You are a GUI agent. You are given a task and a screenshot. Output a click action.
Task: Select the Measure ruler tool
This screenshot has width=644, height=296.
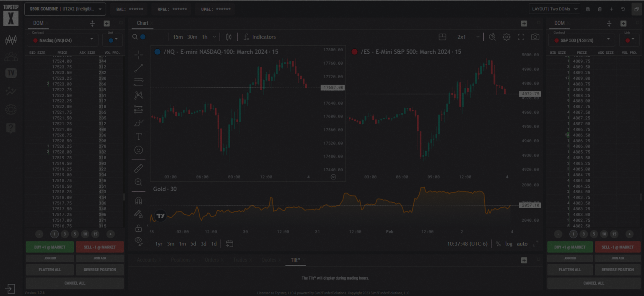click(138, 168)
